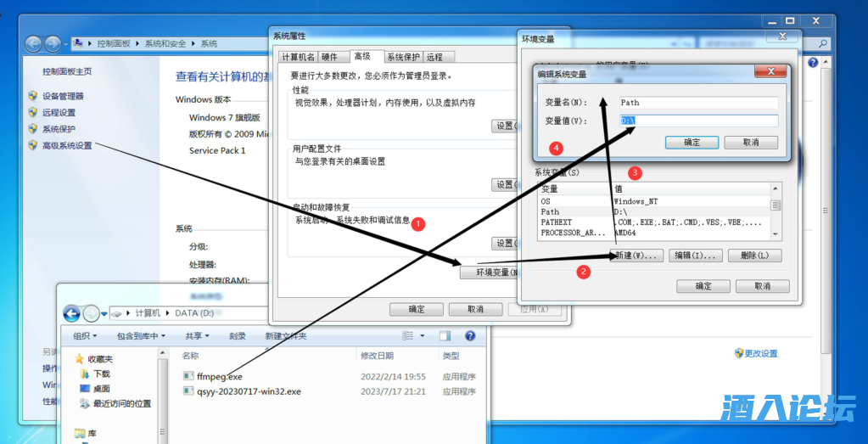Click the Favorites star icon in sidebar
868x444 pixels.
(80, 359)
